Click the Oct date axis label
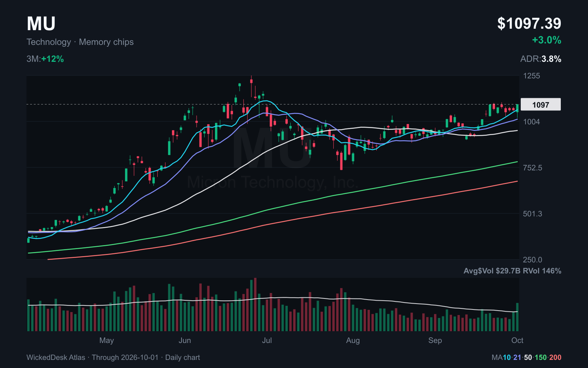The width and height of the screenshot is (588, 368). 517,340
